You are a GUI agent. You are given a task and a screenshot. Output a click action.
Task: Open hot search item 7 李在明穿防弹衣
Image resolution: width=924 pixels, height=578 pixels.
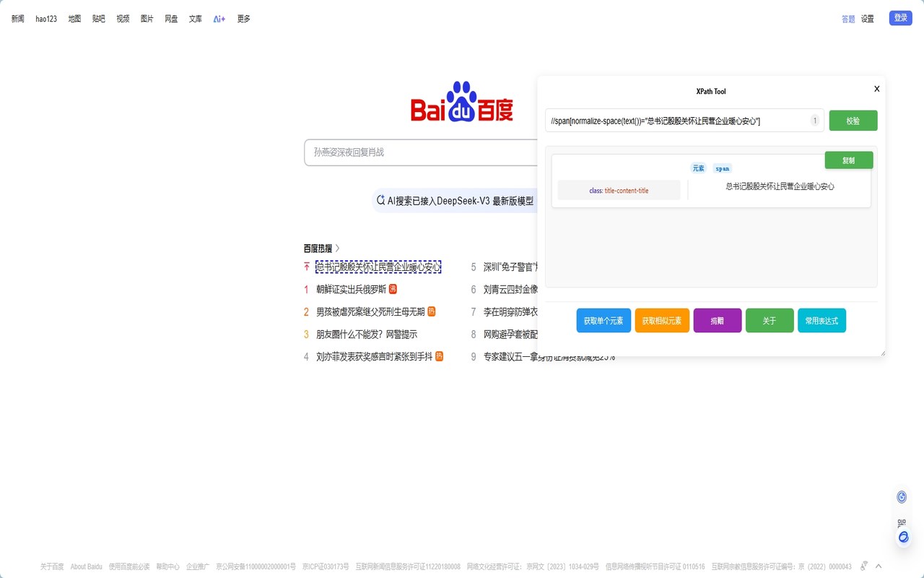pyautogui.click(x=510, y=311)
